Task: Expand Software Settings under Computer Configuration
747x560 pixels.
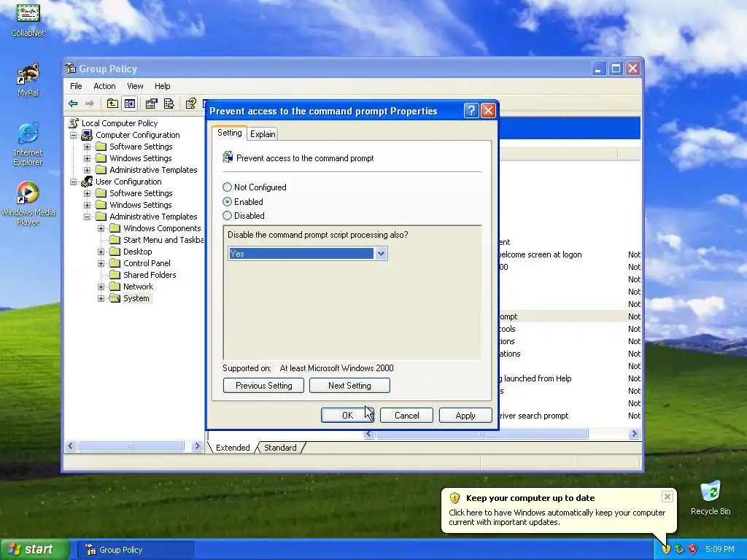Action: (x=88, y=147)
